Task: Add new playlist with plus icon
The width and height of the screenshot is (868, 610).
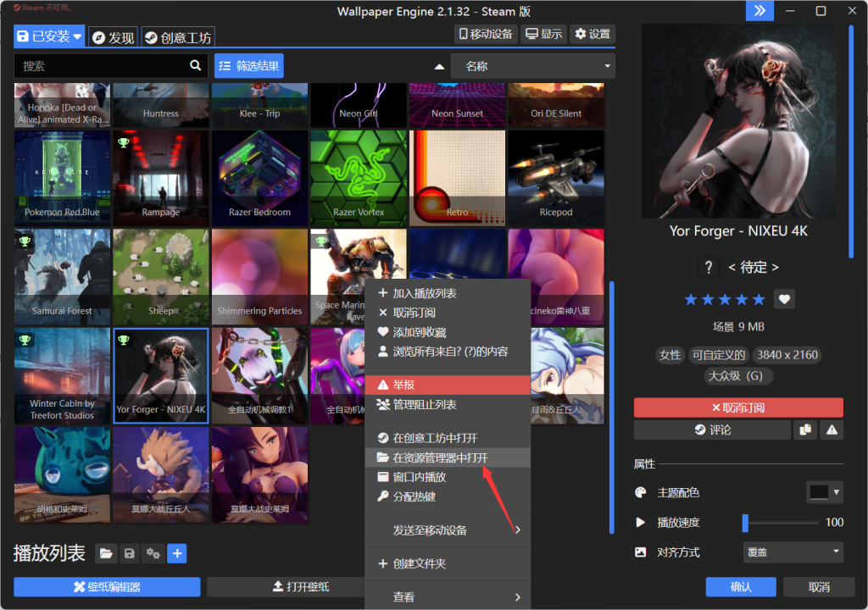Action: click(177, 553)
